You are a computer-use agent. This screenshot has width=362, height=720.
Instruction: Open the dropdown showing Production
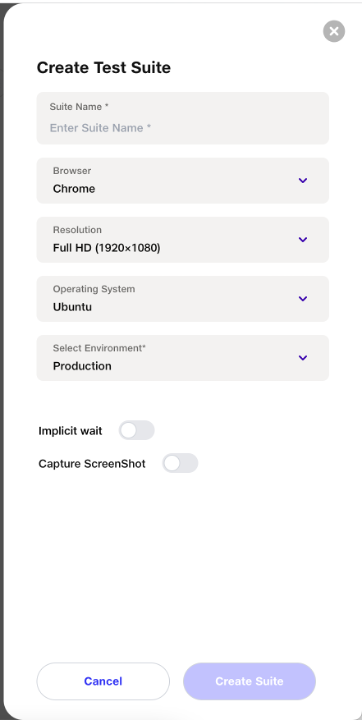point(183,358)
